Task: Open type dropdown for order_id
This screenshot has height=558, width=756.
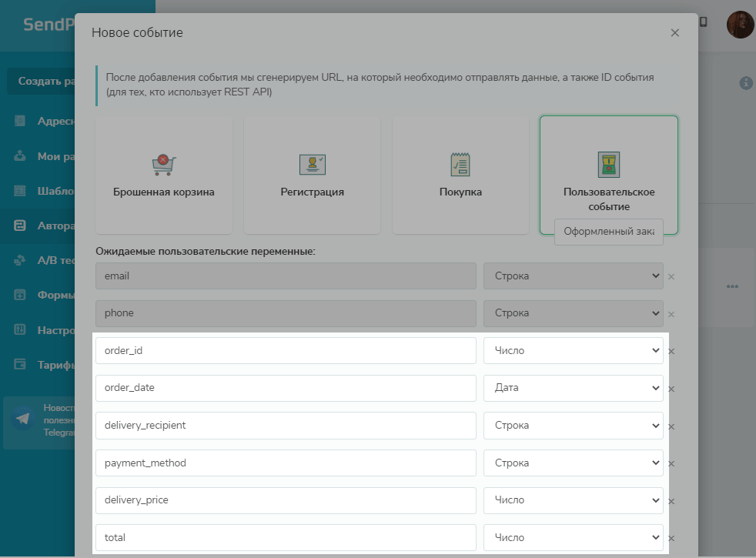Action: click(573, 350)
